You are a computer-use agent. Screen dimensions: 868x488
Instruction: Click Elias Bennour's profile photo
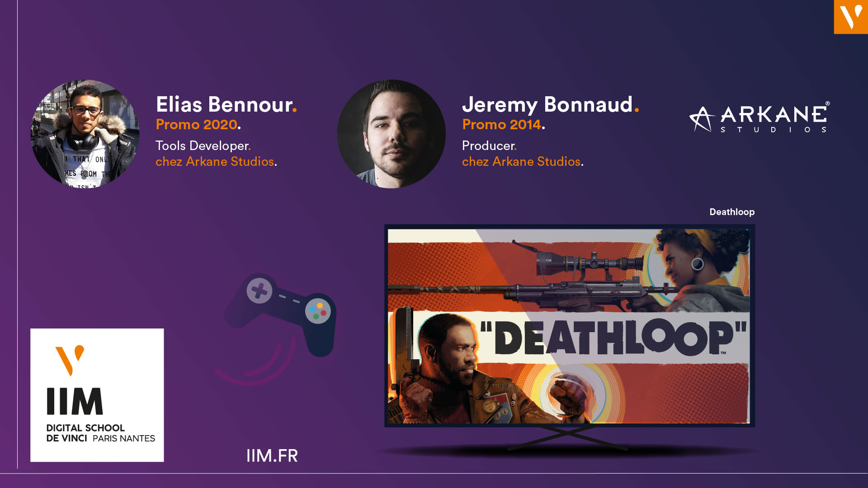click(x=85, y=134)
